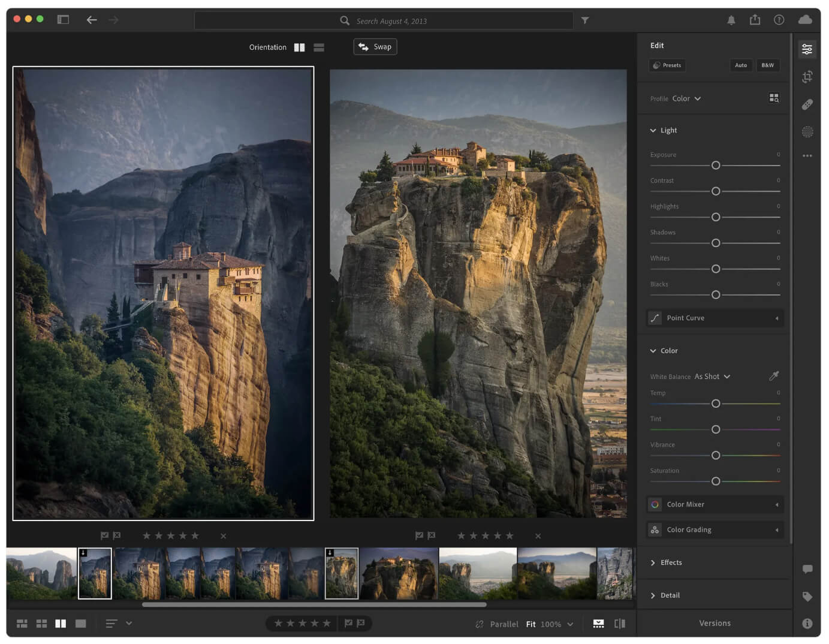Viewport: 829px width, 644px height.
Task: Open cloud sync status
Action: pos(805,20)
